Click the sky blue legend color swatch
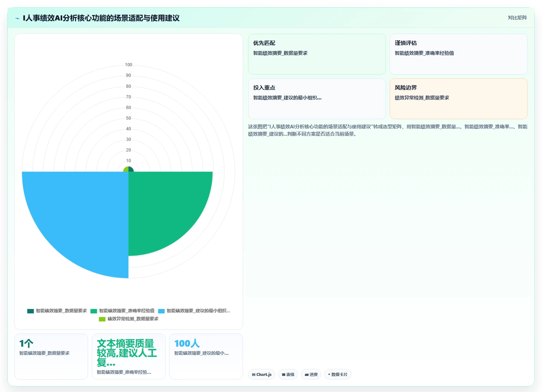Viewport: 542px width, 392px height. click(x=162, y=311)
